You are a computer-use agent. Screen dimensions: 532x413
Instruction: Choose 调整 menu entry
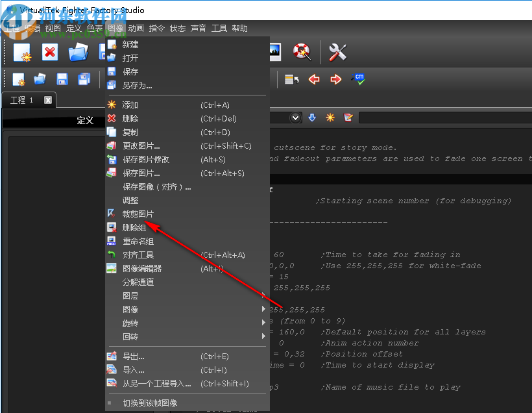(187, 201)
